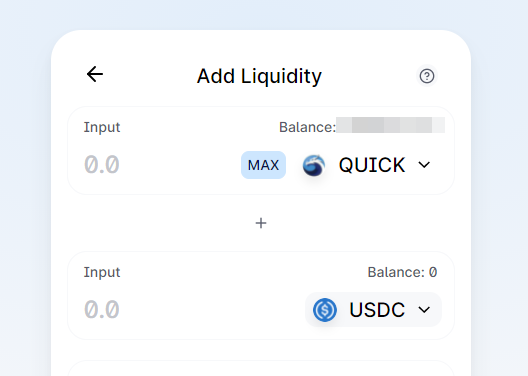Click the partially visible panel below USDC

coord(261,369)
